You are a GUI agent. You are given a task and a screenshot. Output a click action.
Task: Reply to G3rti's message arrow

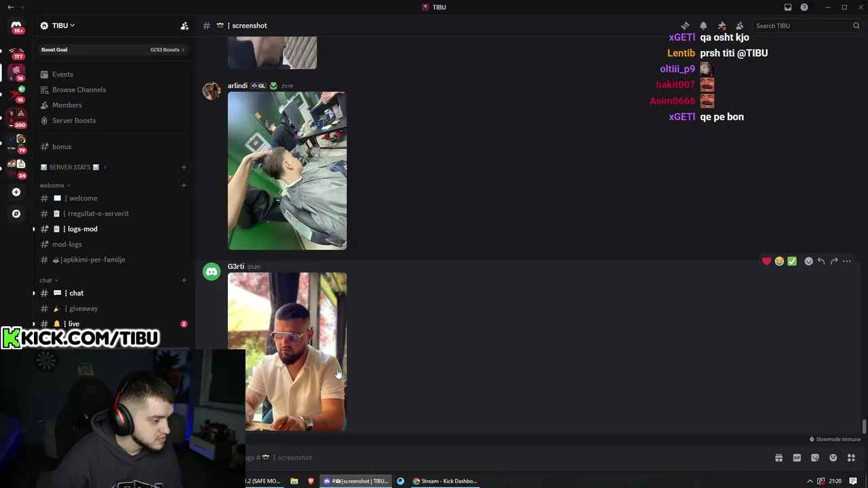[821, 261]
